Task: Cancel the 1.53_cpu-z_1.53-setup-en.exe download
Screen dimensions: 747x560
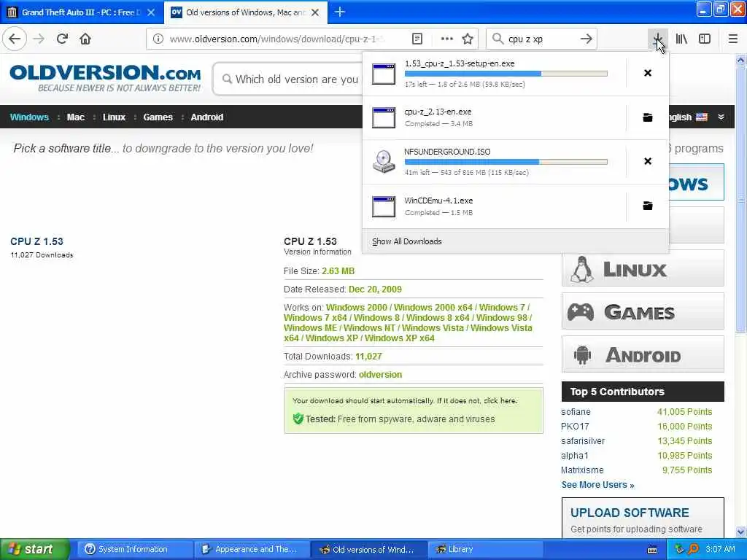Action: (648, 73)
